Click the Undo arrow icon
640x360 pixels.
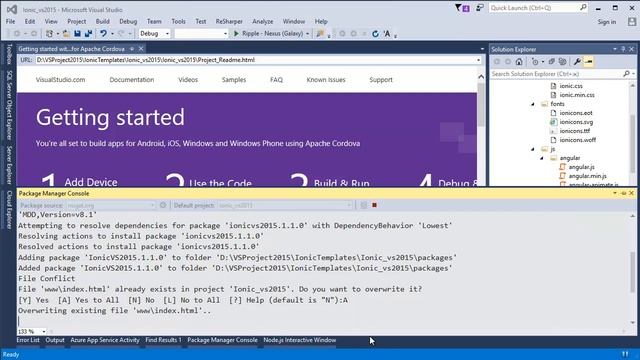(103, 33)
